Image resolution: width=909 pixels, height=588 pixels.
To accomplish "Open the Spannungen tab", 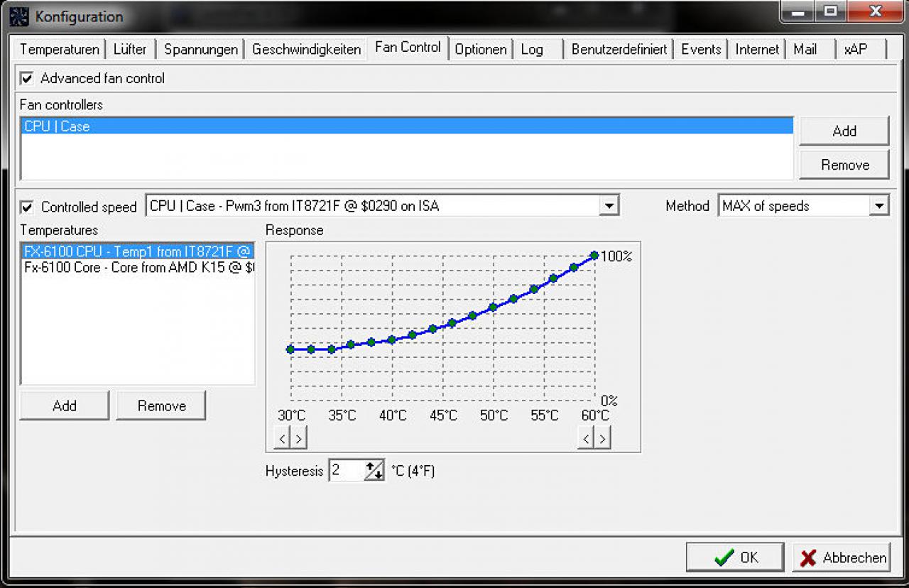I will tap(201, 49).
